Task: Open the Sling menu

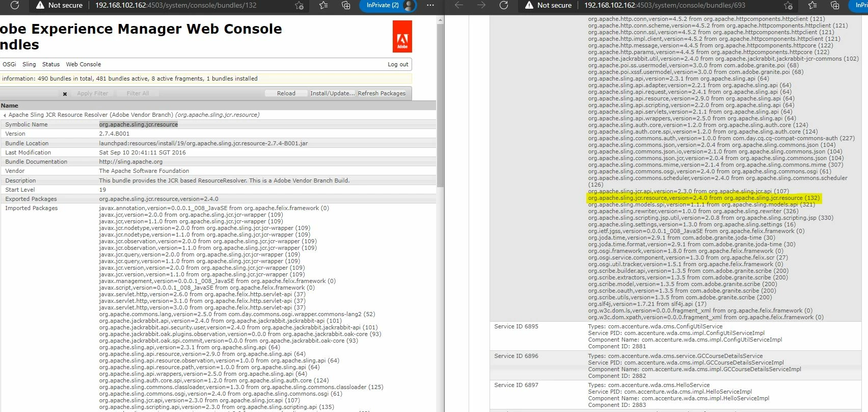Action: click(29, 64)
